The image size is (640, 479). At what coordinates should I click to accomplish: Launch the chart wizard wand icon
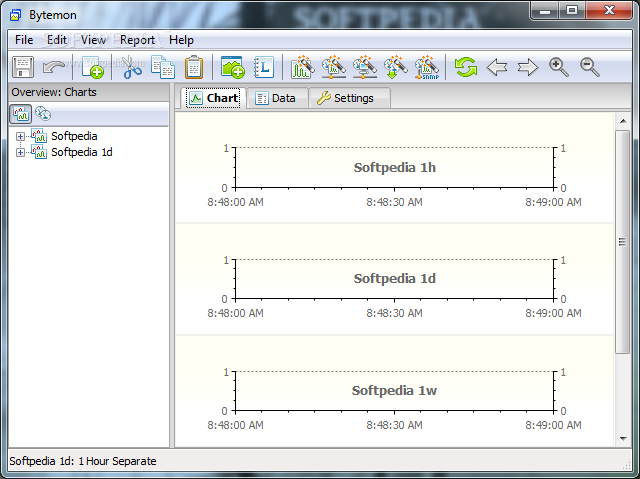(302, 67)
